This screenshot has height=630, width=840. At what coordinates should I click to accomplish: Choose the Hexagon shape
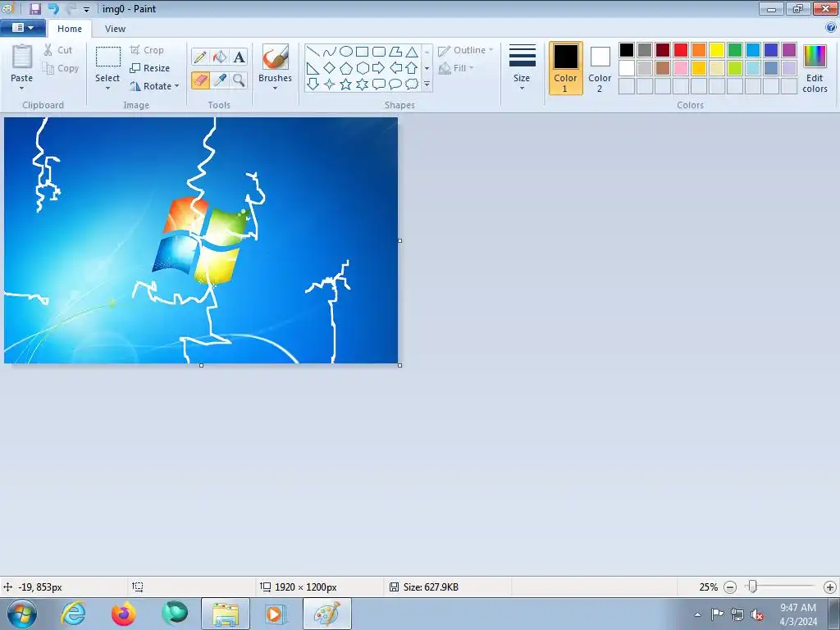pos(362,68)
